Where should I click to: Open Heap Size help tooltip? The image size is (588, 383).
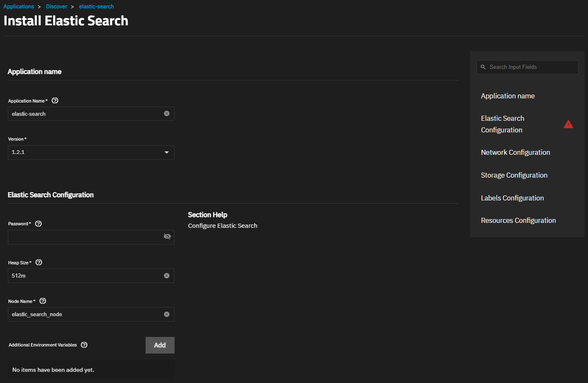[x=39, y=262]
